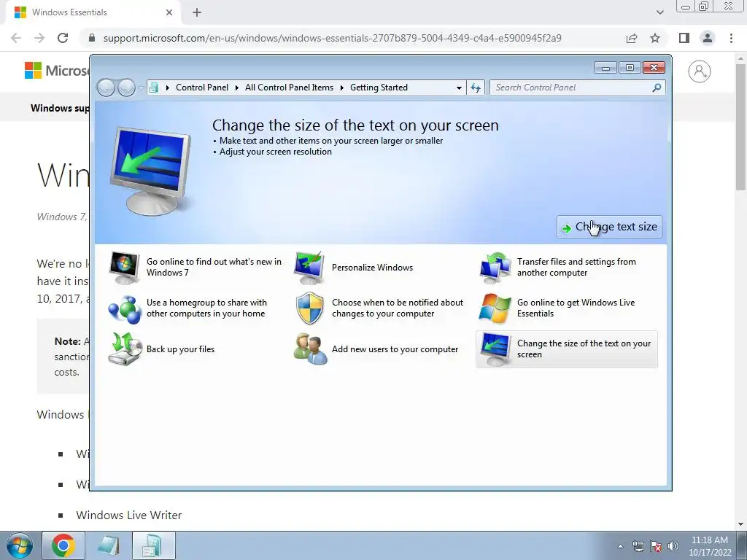Screen dimensions: 747x560
Task: Click the taskbar clock showing 11:18 AM
Action: [x=709, y=546]
